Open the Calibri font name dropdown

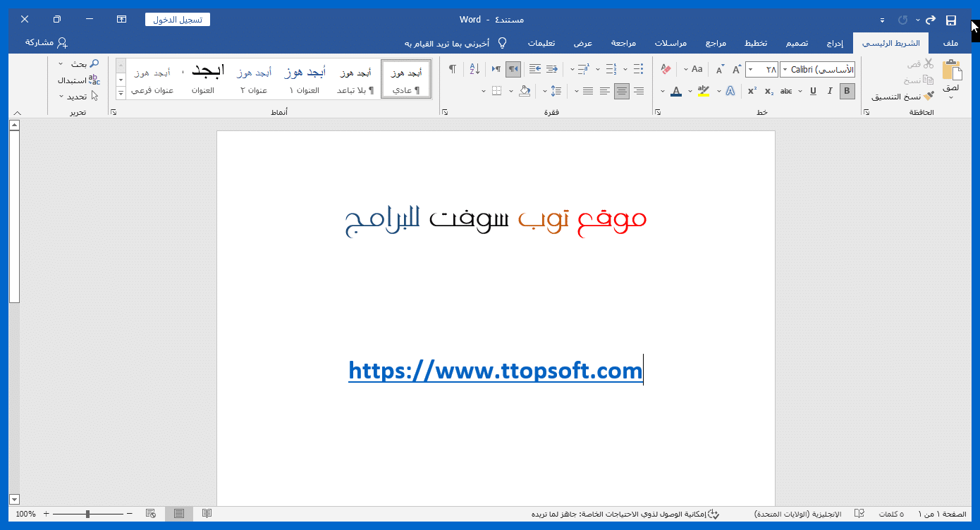click(784, 69)
